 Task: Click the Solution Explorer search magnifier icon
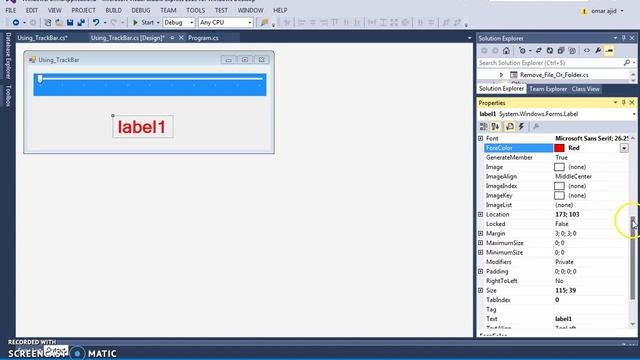tap(627, 63)
